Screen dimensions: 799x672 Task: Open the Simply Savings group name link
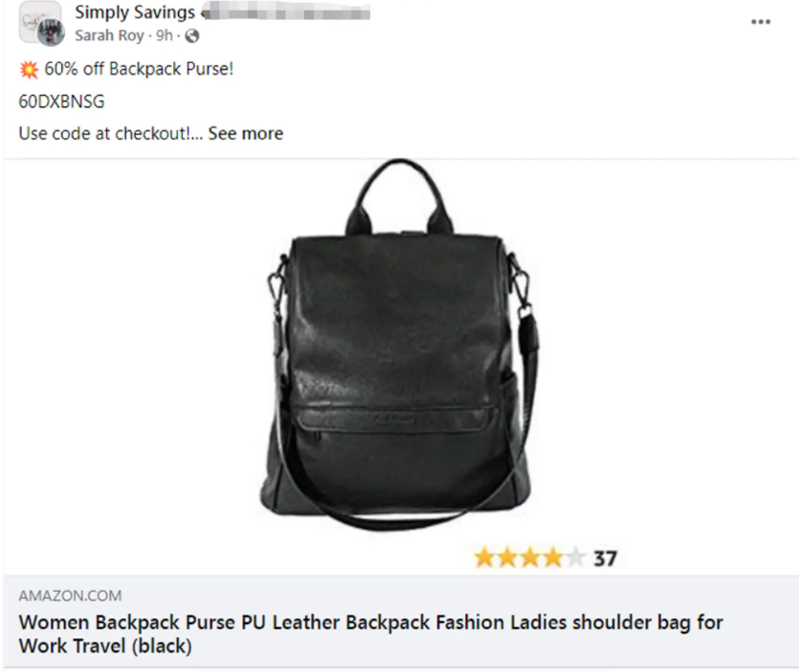135,12
